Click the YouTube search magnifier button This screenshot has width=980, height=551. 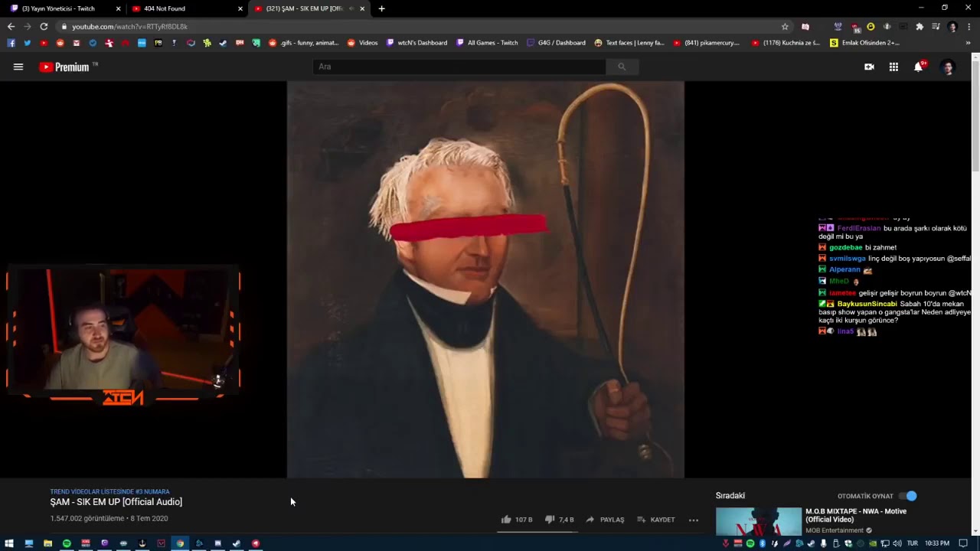click(622, 67)
